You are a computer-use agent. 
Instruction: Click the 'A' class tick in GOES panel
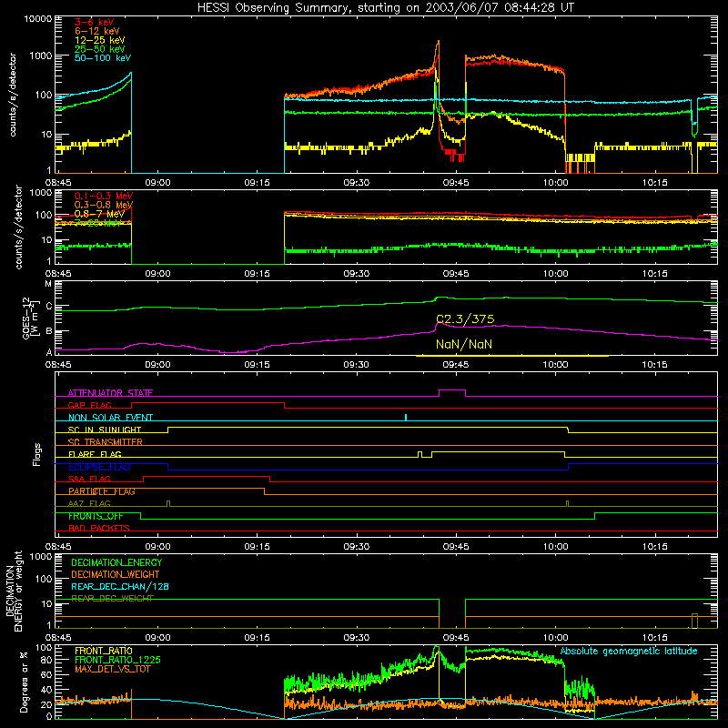49,352
